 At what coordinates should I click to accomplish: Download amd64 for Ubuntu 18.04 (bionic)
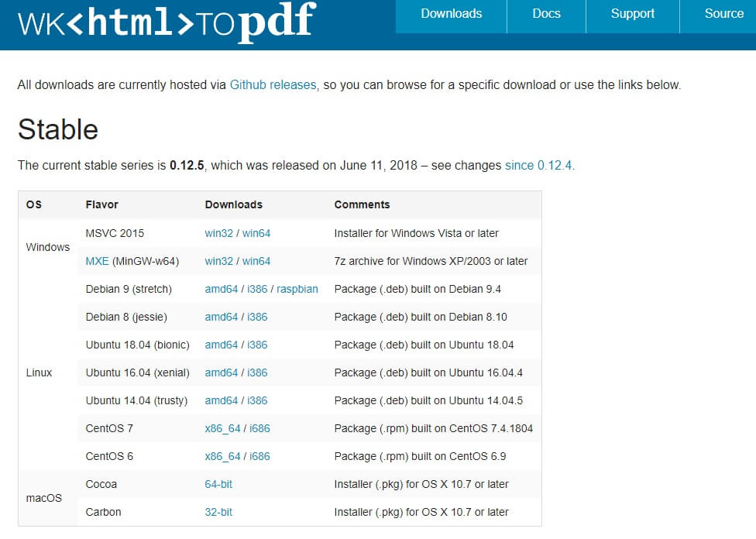(x=222, y=345)
